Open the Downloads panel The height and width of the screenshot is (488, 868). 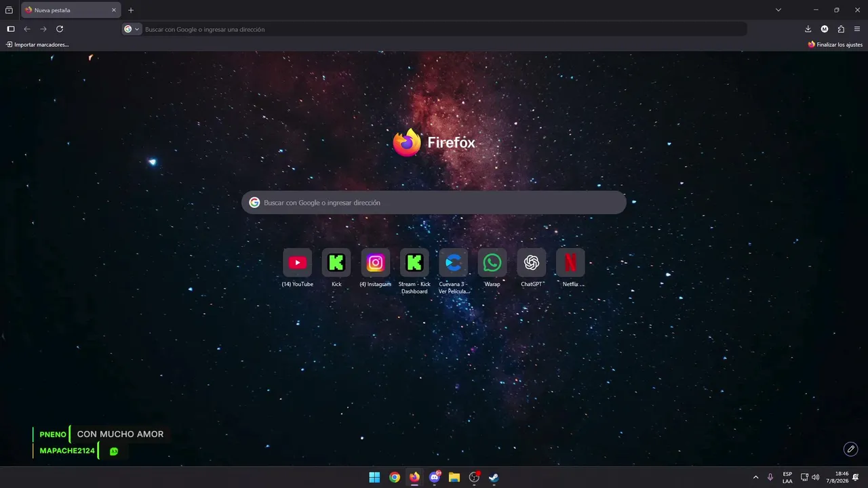coord(808,29)
